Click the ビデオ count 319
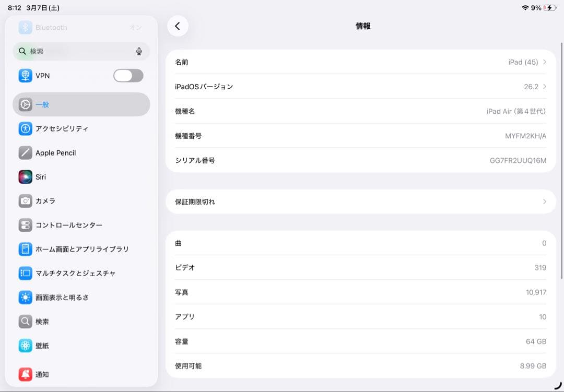Viewport: 564px width, 392px height. point(540,268)
